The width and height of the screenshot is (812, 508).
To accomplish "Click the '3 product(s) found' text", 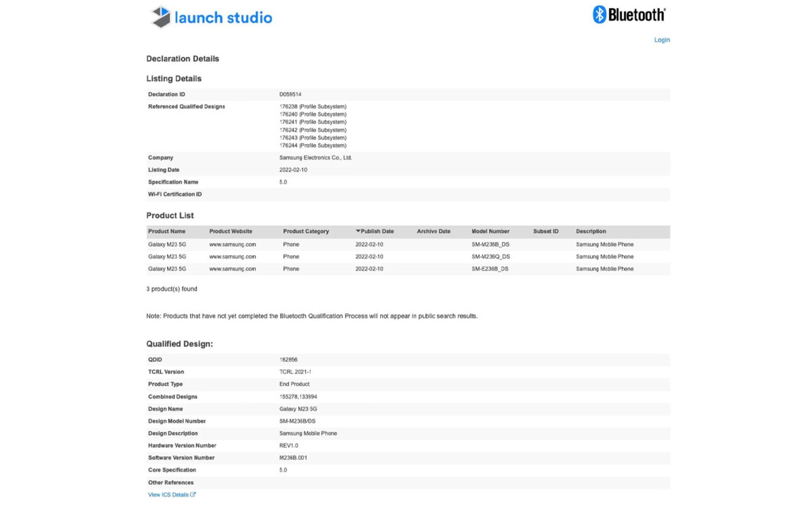I will tap(172, 289).
